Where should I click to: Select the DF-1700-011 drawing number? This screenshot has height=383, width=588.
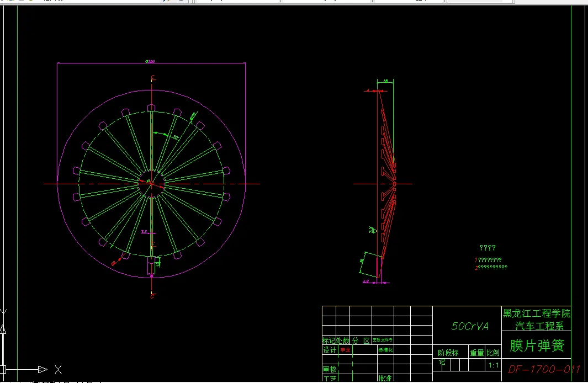point(544,370)
